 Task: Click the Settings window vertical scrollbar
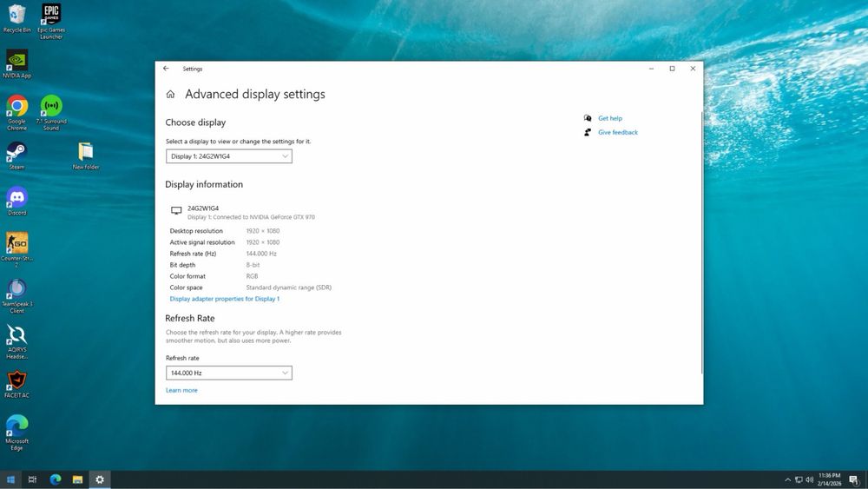(702, 242)
